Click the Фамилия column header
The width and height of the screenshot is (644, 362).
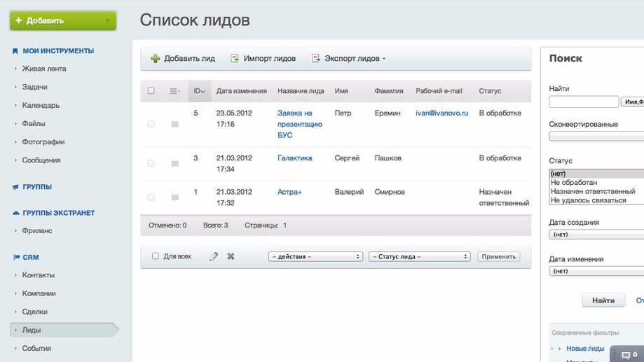click(x=388, y=91)
